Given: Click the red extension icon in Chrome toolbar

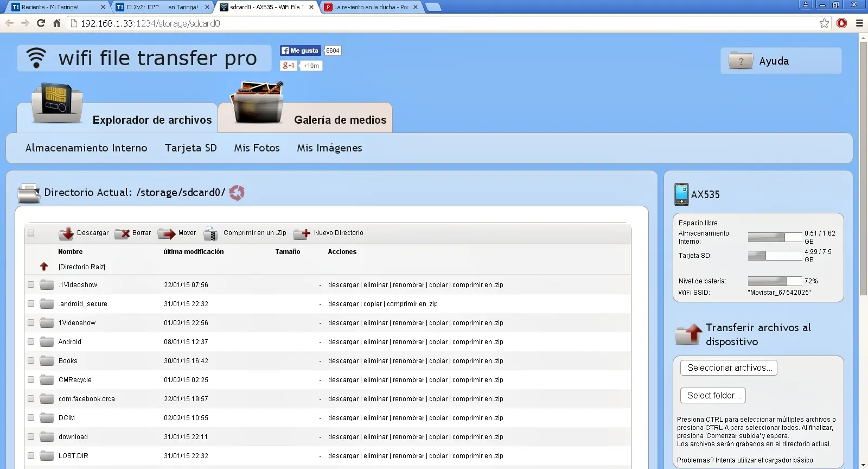Looking at the screenshot, I should coord(842,23).
